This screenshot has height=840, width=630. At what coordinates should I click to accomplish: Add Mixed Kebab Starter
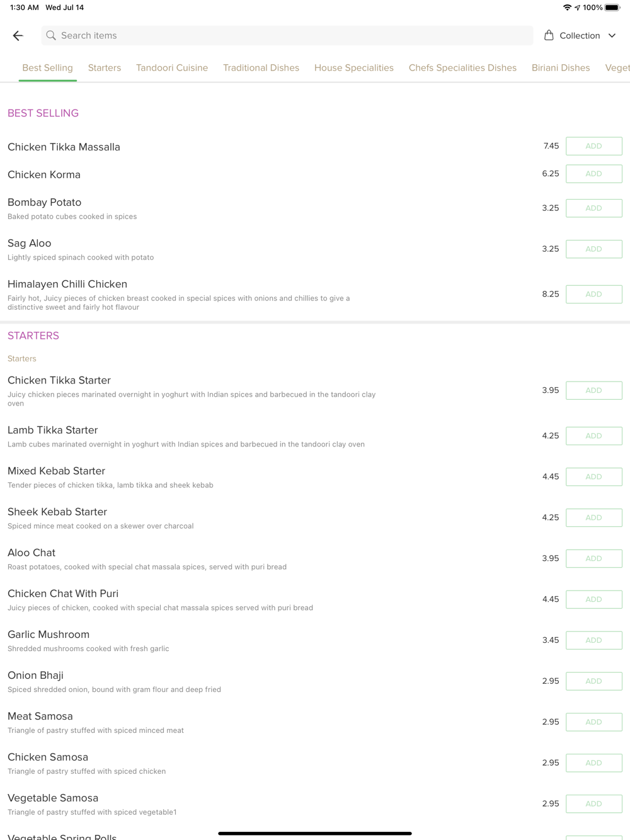click(x=594, y=477)
